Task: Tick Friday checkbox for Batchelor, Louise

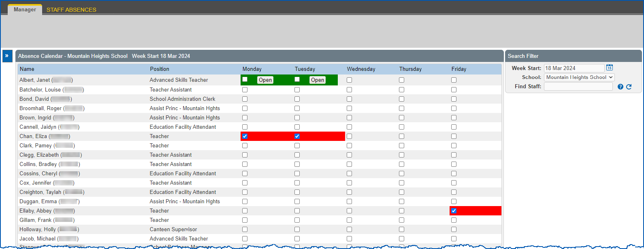Action: click(x=454, y=90)
